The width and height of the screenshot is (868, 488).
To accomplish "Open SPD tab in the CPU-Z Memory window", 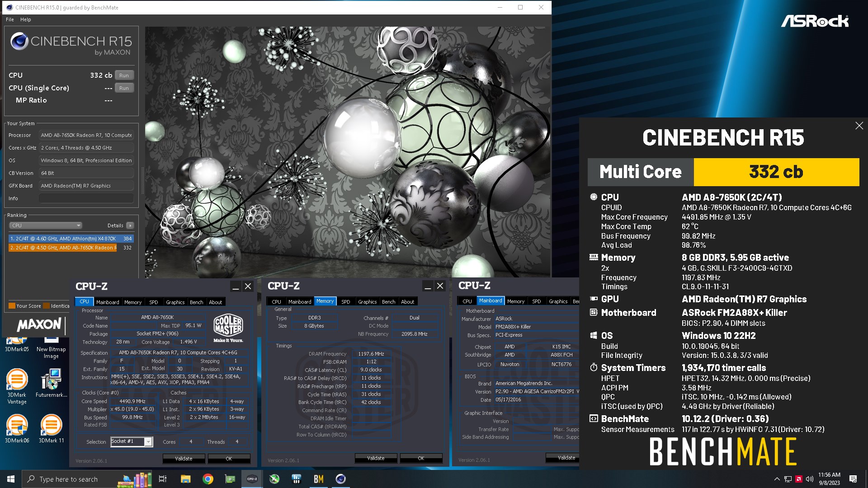I will [x=346, y=301].
